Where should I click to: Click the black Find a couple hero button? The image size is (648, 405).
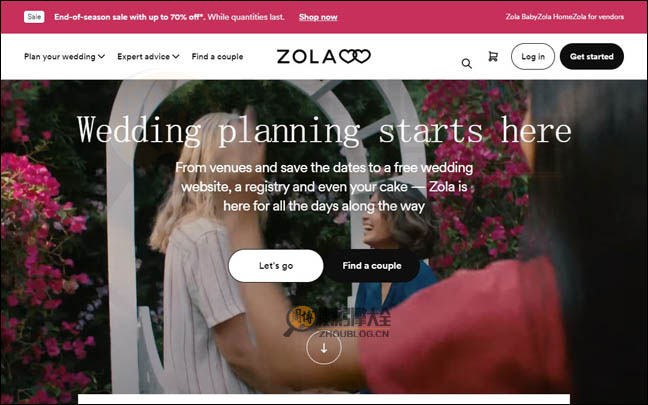click(372, 266)
